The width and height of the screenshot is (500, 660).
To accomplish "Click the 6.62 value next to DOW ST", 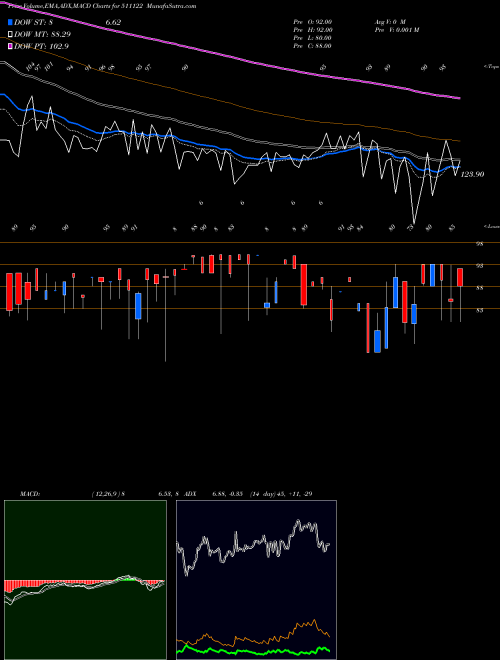I will (x=113, y=22).
